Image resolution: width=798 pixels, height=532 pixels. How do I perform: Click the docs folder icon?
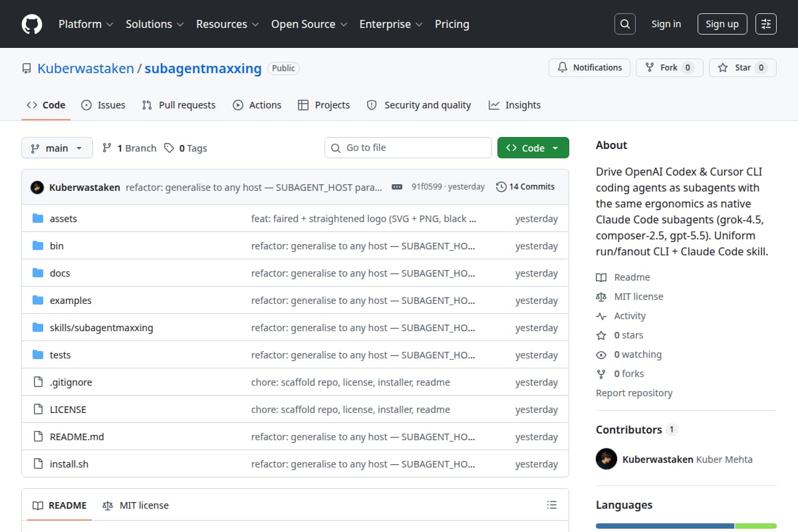[x=38, y=273]
